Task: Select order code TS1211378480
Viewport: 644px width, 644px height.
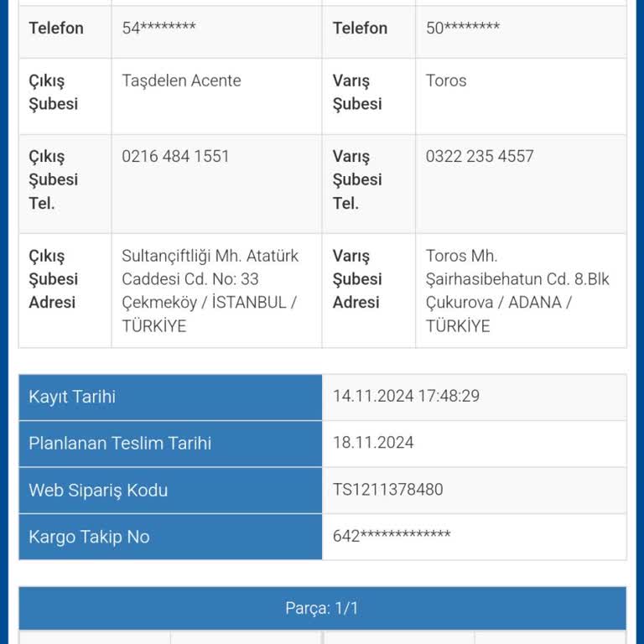Action: [x=387, y=489]
